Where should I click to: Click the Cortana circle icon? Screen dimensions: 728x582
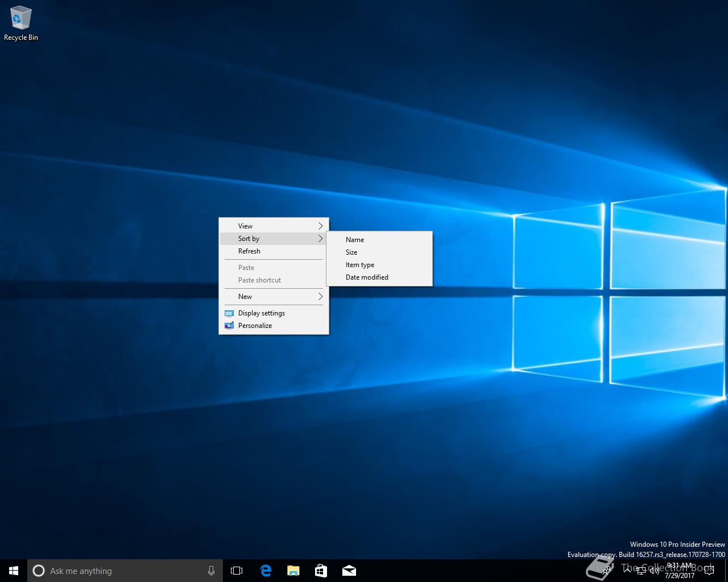(x=39, y=571)
